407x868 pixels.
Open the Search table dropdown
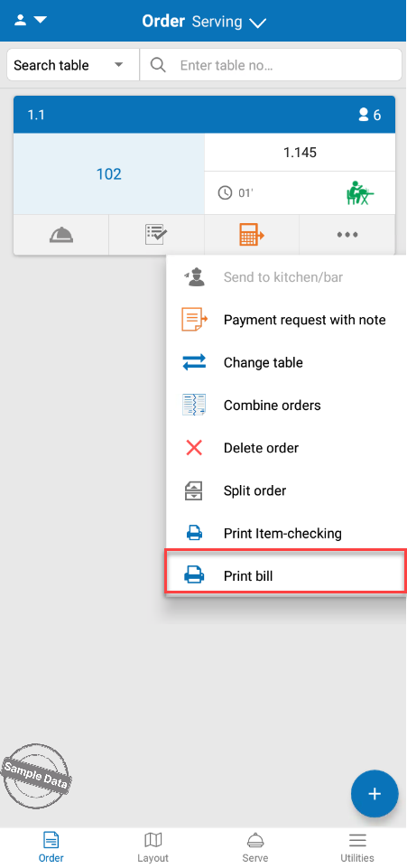pyautogui.click(x=73, y=65)
